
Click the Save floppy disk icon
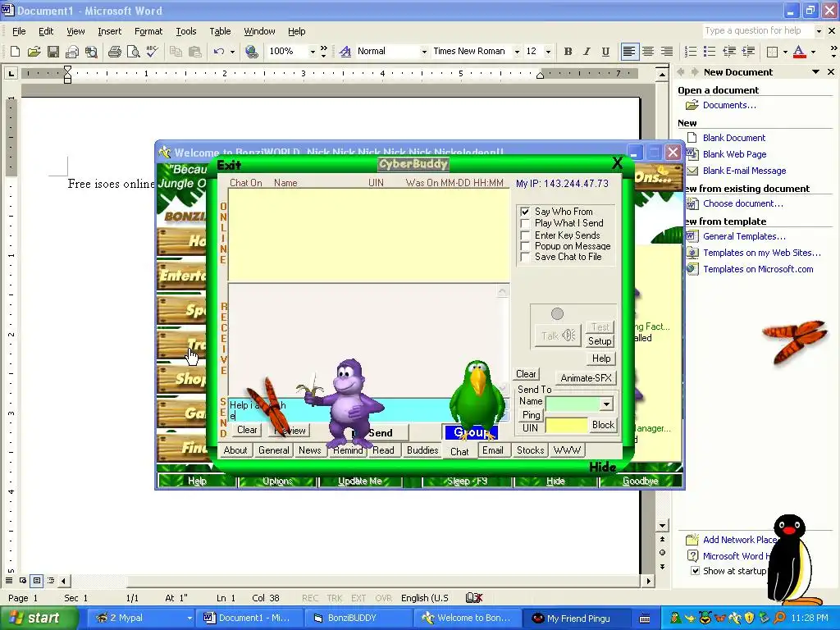click(x=53, y=52)
